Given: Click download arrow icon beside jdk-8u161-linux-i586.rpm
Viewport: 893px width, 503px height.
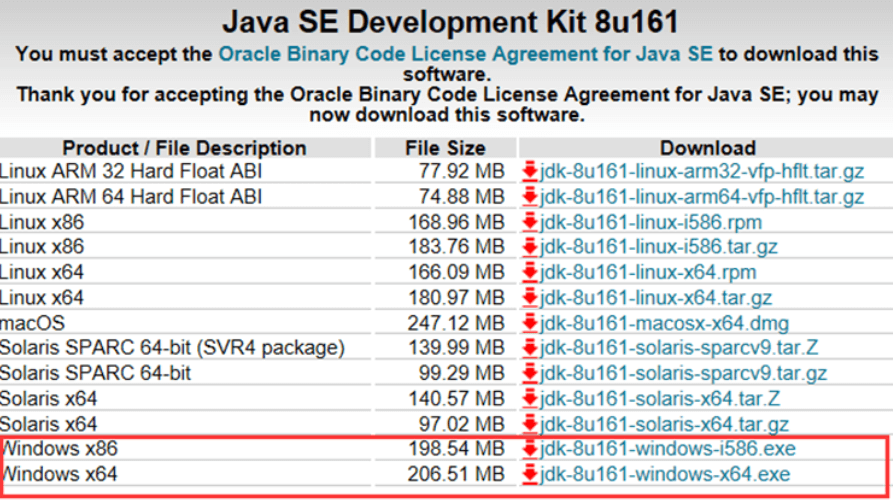Looking at the screenshot, I should click(x=530, y=222).
